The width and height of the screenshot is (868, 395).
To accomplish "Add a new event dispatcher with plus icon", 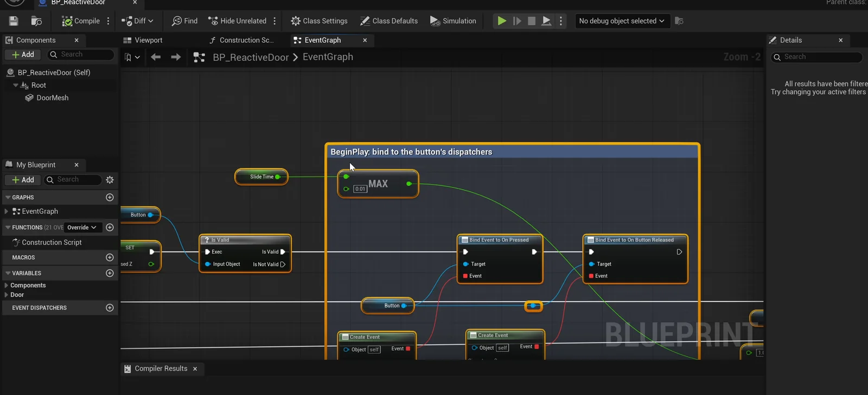I will click(x=110, y=308).
